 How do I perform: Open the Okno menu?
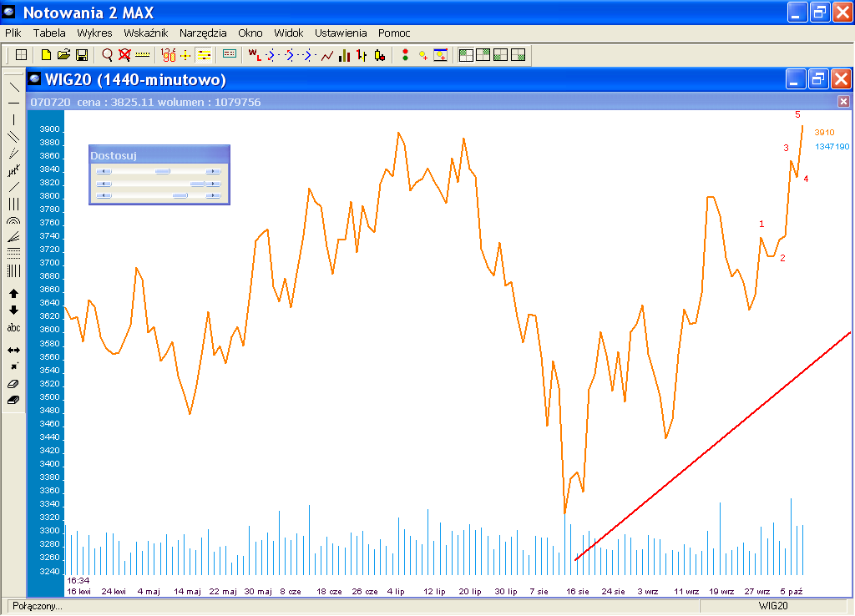[x=250, y=33]
